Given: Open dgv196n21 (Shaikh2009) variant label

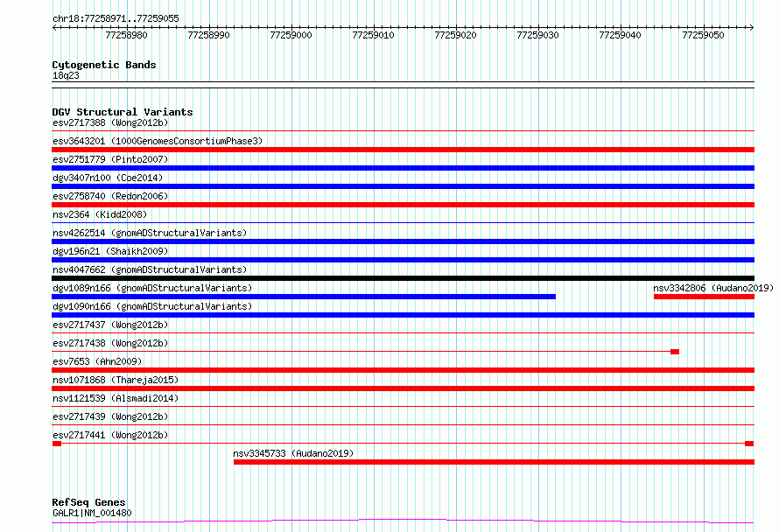Looking at the screenshot, I should (x=110, y=251).
